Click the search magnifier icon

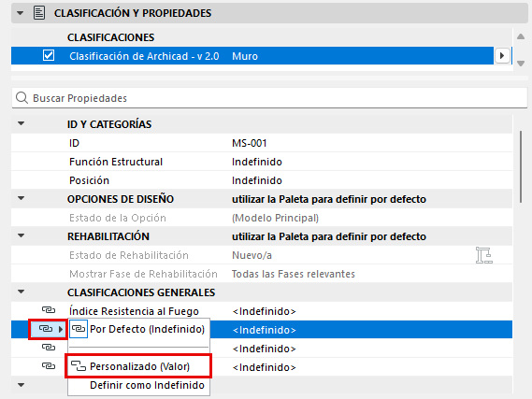click(x=22, y=98)
